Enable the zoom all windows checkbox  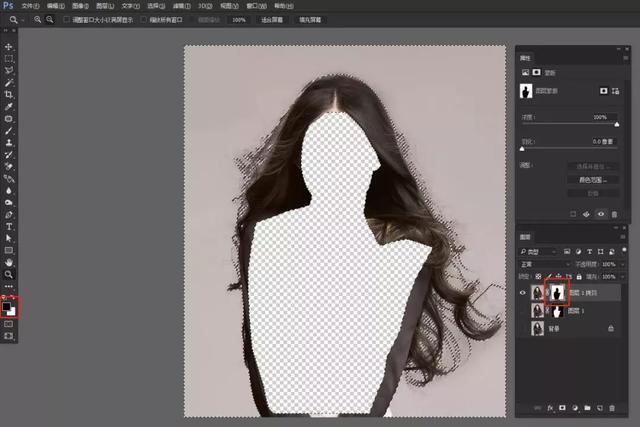(x=143, y=19)
